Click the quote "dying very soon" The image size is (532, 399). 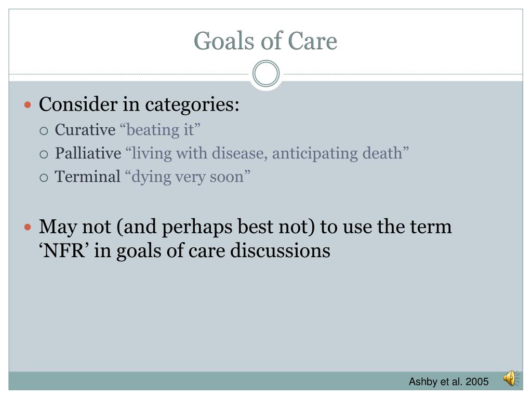pos(188,177)
